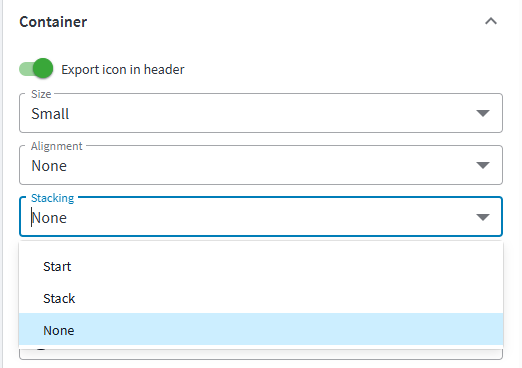Close the Stacking list using its arrow
Image resolution: width=522 pixels, height=368 pixels.
point(483,217)
